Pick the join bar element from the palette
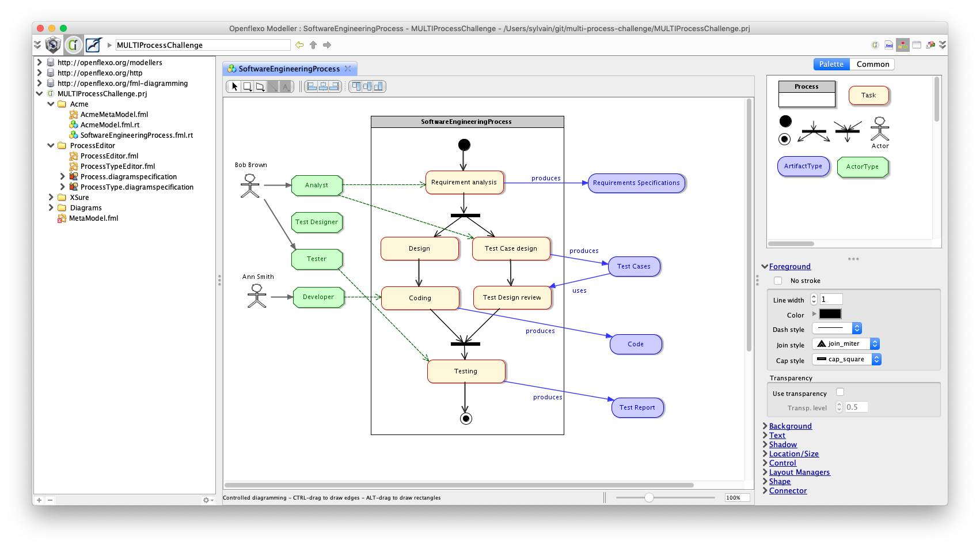 pyautogui.click(x=848, y=131)
